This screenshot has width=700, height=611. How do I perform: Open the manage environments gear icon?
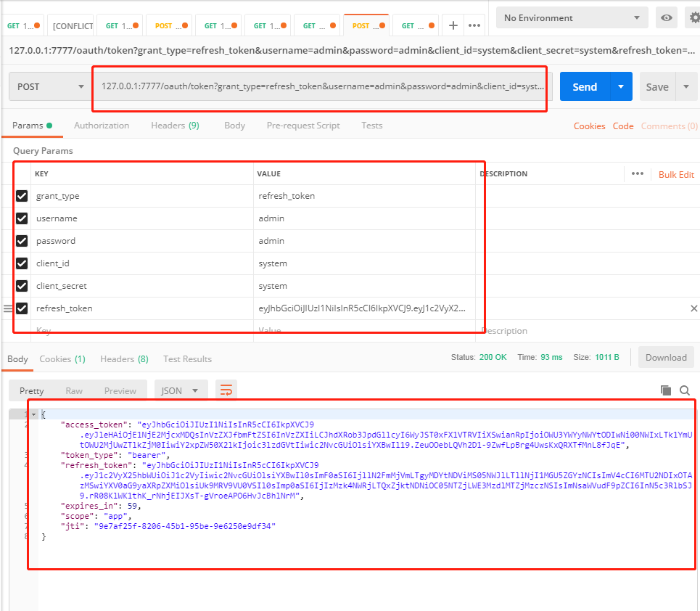(693, 18)
